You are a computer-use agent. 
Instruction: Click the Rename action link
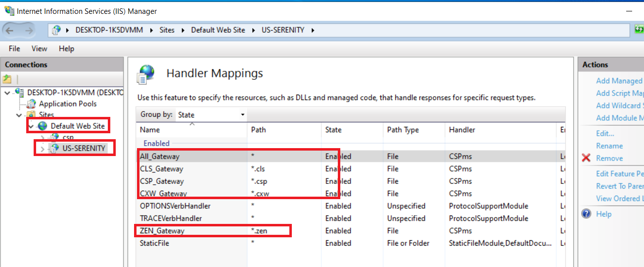click(609, 146)
